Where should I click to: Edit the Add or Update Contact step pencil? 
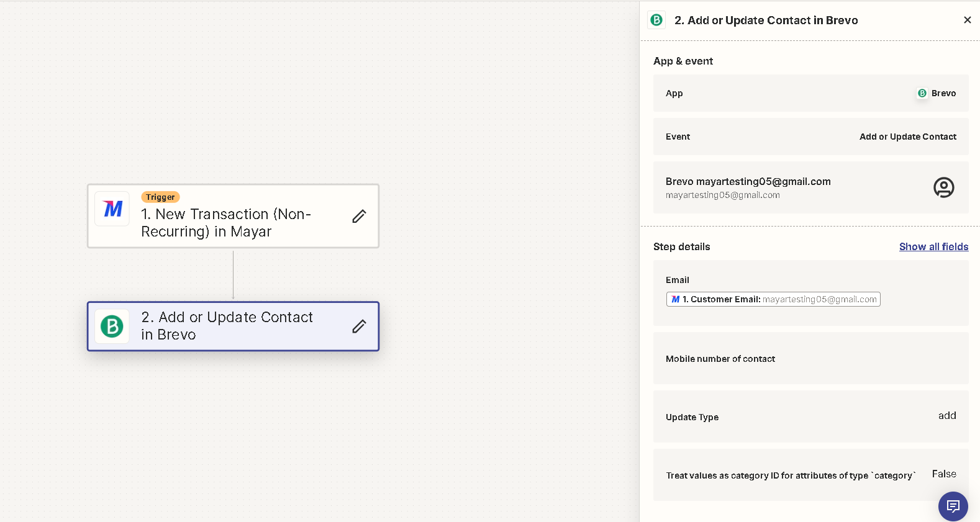pos(359,326)
